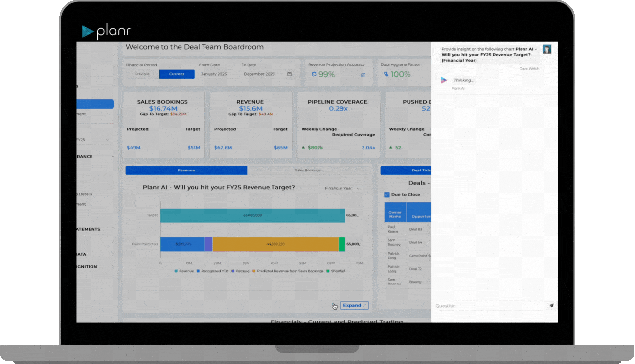Image resolution: width=635 pixels, height=364 pixels.
Task: Expand the chevron between ATEMENTS and DATA
Action: 113,241
